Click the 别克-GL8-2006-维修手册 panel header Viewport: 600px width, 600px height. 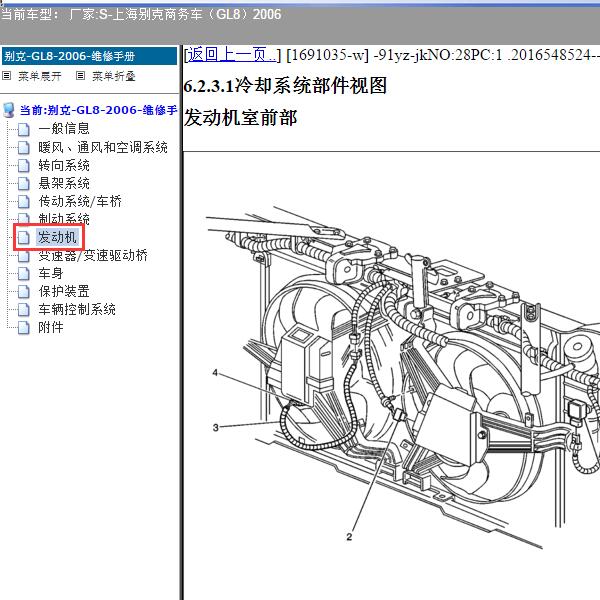[90, 56]
